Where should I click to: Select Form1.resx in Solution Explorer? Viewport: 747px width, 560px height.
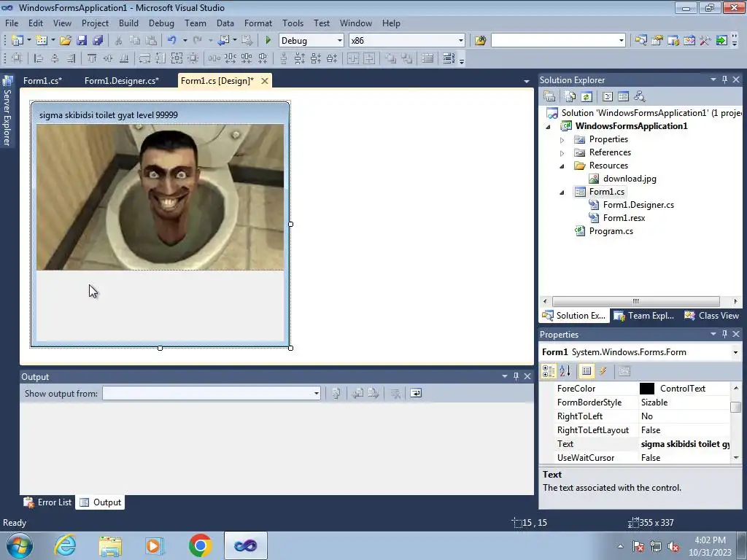point(624,217)
